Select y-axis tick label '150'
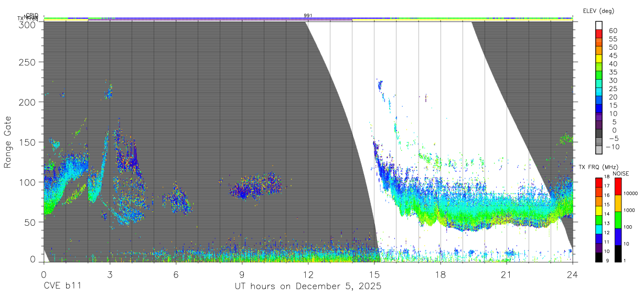 coord(27,142)
